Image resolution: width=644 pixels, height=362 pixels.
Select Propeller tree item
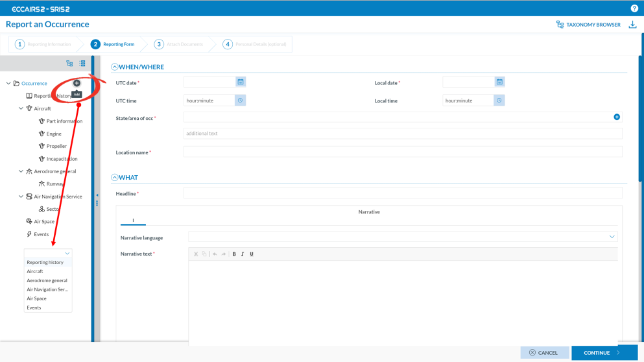(x=56, y=146)
